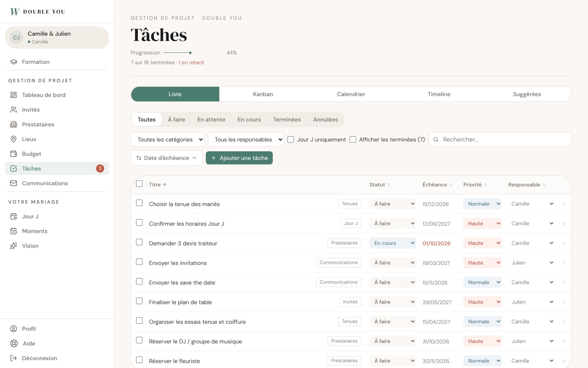
Task: Check Afficher les terminées (7)
Action: (x=353, y=139)
